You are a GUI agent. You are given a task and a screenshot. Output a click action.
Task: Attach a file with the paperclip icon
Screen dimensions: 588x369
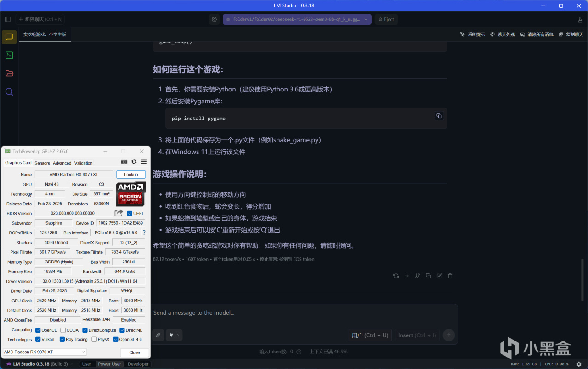tap(158, 335)
